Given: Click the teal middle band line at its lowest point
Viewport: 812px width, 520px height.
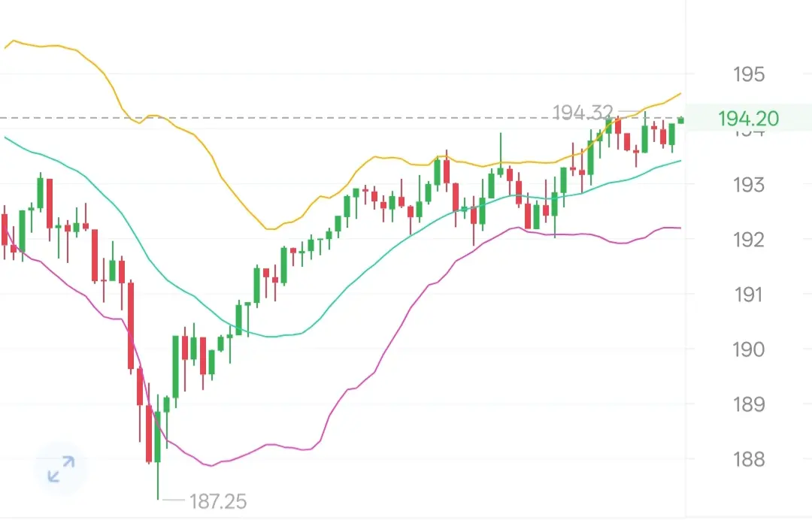Looking at the screenshot, I should [x=272, y=337].
